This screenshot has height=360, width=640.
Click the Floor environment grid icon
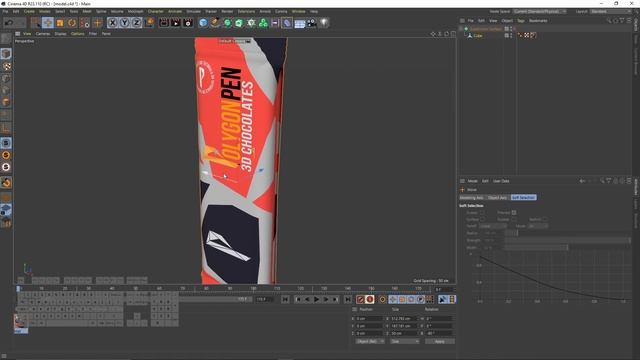click(300, 23)
